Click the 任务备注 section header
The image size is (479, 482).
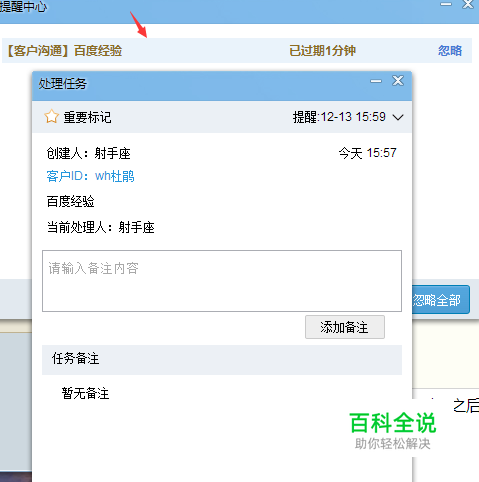click(222, 360)
